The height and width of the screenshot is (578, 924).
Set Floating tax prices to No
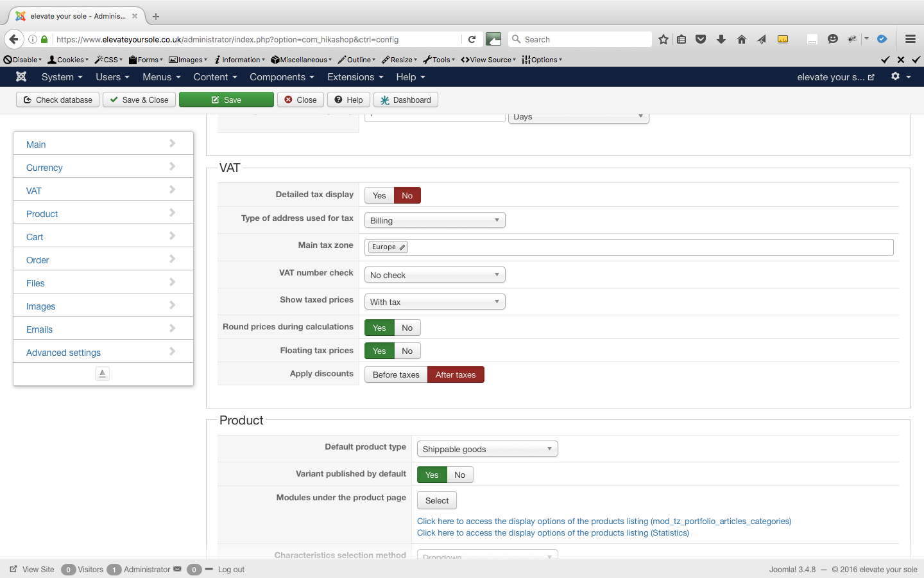(407, 351)
